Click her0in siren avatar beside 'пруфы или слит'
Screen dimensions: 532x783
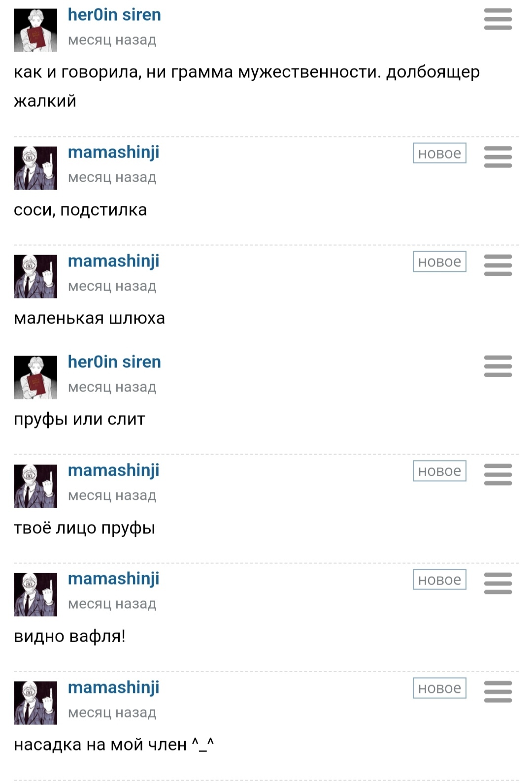pyautogui.click(x=35, y=377)
